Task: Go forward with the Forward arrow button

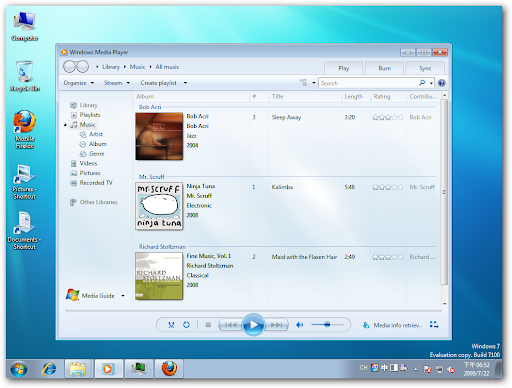Action: tap(82, 67)
